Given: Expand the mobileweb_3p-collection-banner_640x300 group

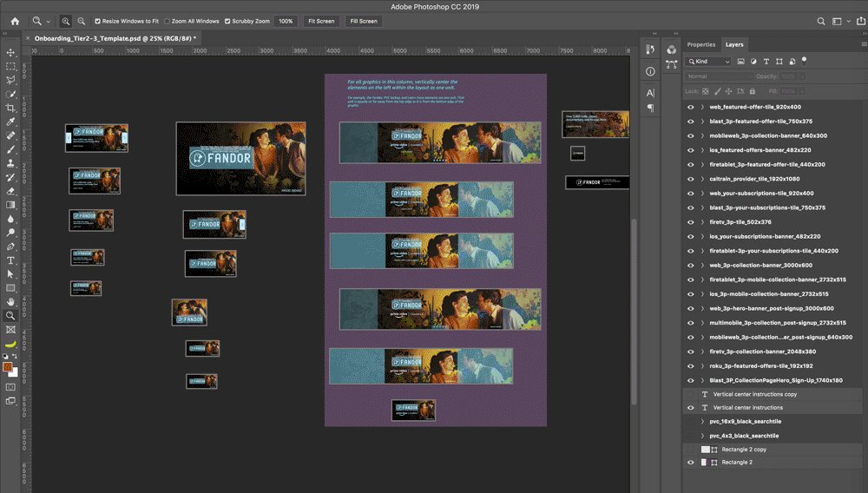Looking at the screenshot, I should [702, 135].
